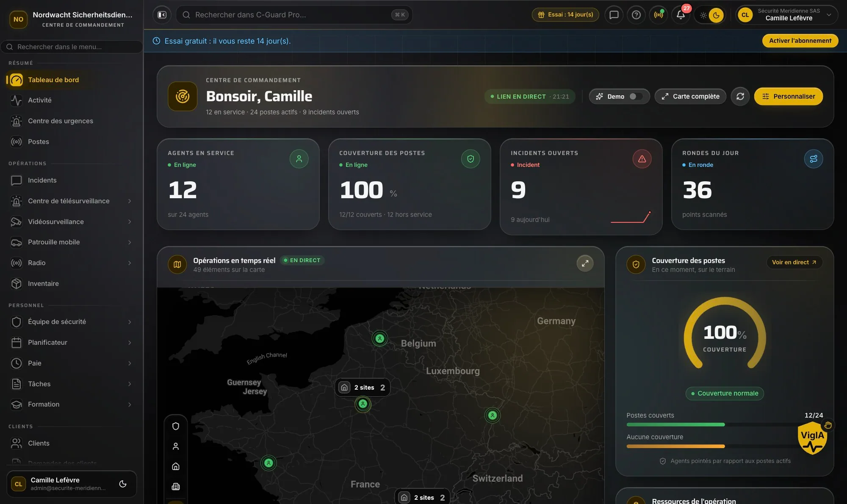847x504 pixels.
Task: Open notifications bell with 27 badge
Action: pos(681,15)
